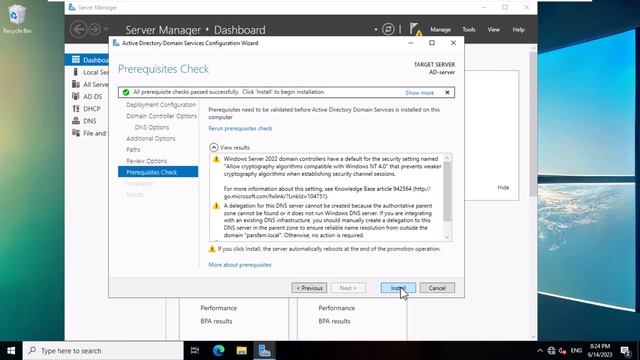The height and width of the screenshot is (360, 640).
Task: Click the left tile's BPA results entry
Action: pyautogui.click(x=216, y=321)
